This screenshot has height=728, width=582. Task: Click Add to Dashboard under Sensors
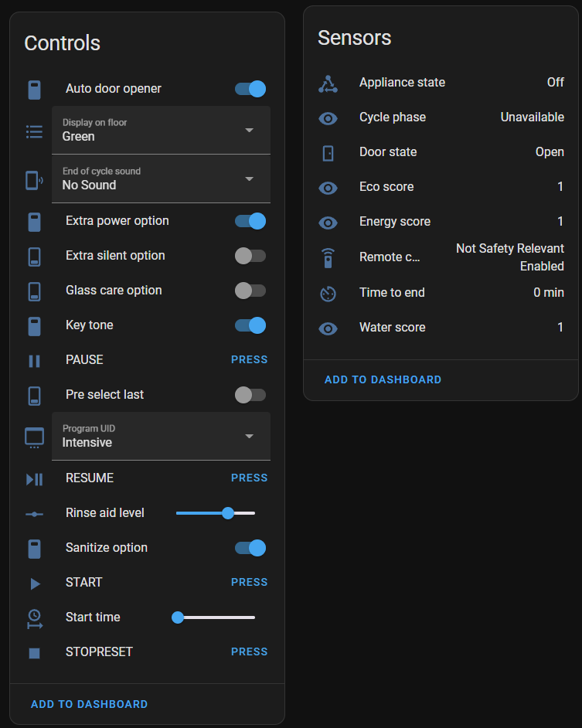[x=383, y=379]
